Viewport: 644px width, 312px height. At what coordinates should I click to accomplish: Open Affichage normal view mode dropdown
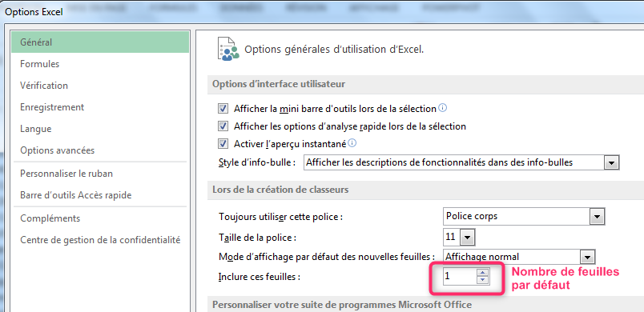(x=588, y=257)
